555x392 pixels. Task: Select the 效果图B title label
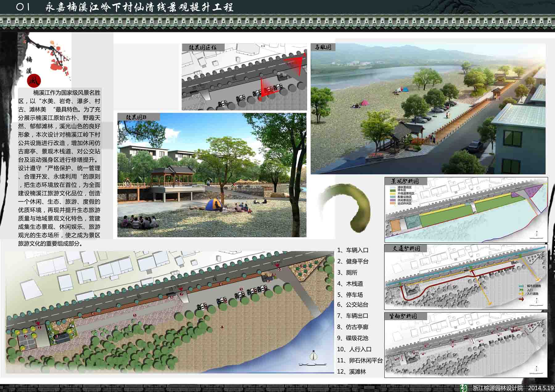(x=136, y=117)
